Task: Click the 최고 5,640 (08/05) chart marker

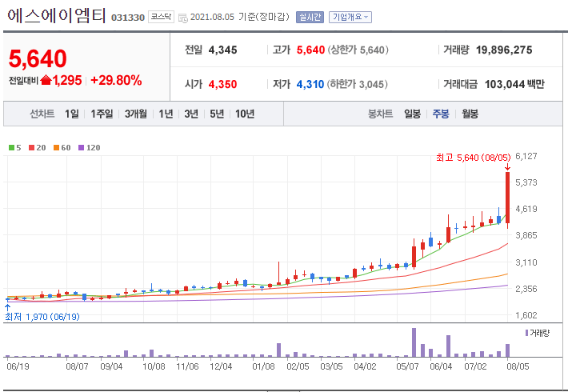Action: pos(473,158)
